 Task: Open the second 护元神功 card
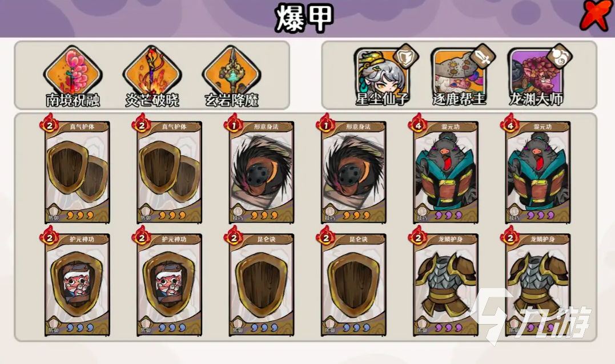pyautogui.click(x=169, y=285)
